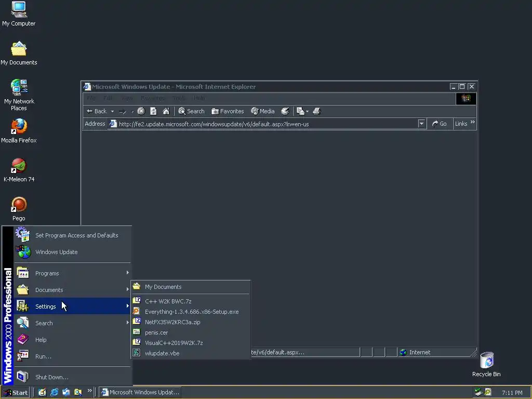
Task: Click the Internet zone status icon
Action: (x=403, y=352)
